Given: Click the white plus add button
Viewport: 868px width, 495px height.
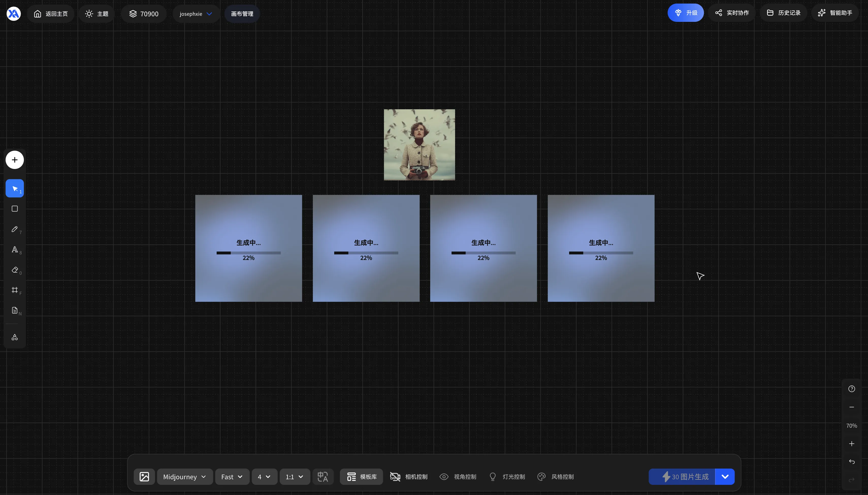Looking at the screenshot, I should pos(15,160).
